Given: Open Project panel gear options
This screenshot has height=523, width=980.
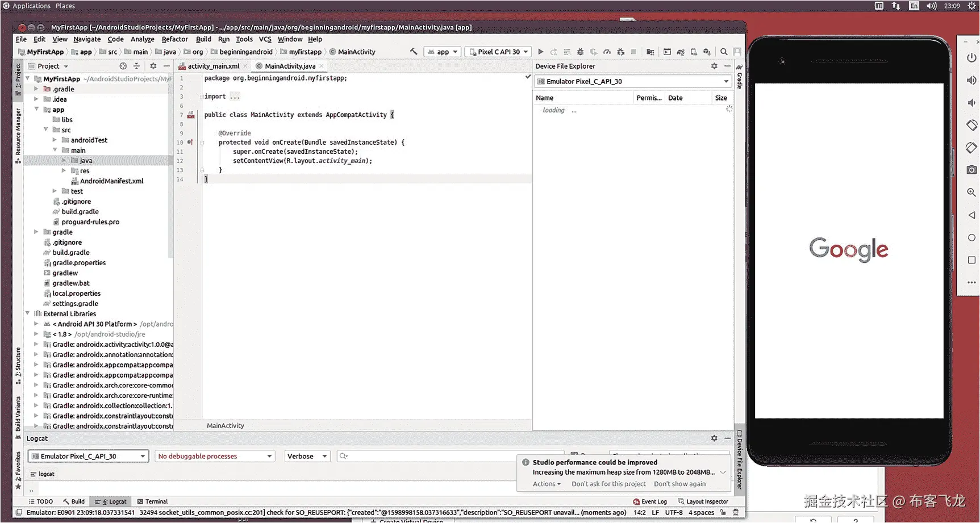Looking at the screenshot, I should pos(153,66).
